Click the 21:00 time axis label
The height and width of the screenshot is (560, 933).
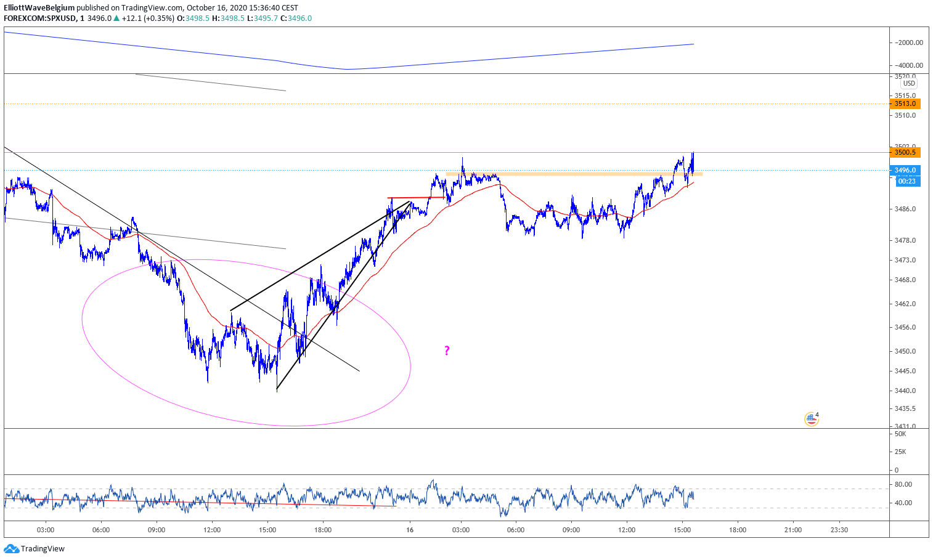793,530
